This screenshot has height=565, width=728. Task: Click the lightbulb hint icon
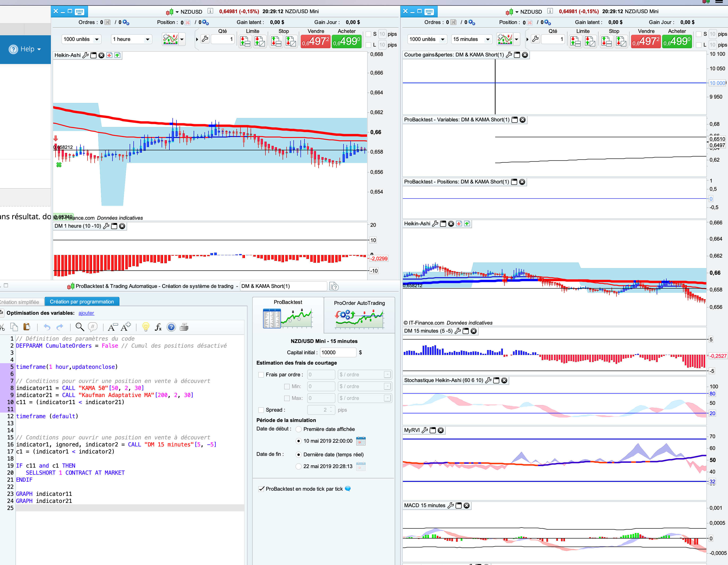(145, 327)
